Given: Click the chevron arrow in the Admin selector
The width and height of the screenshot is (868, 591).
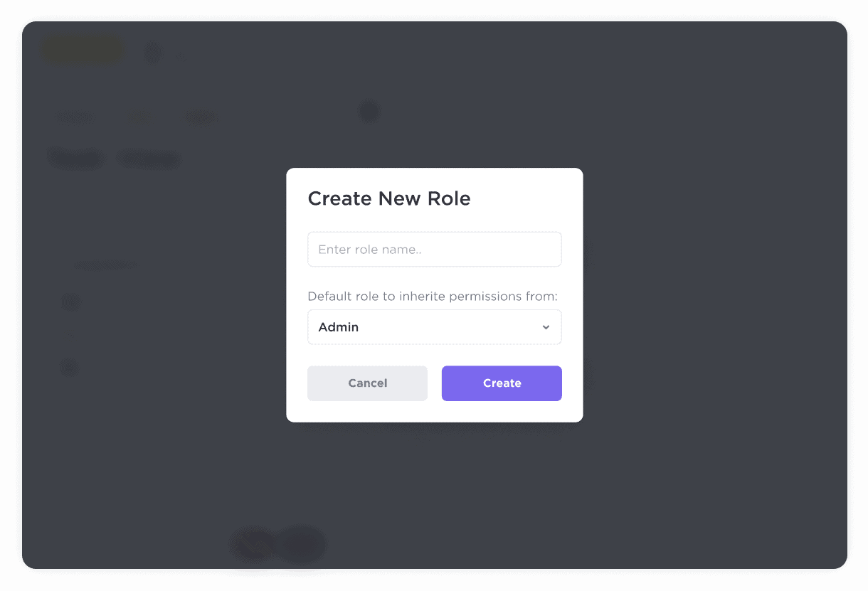Looking at the screenshot, I should tap(546, 327).
